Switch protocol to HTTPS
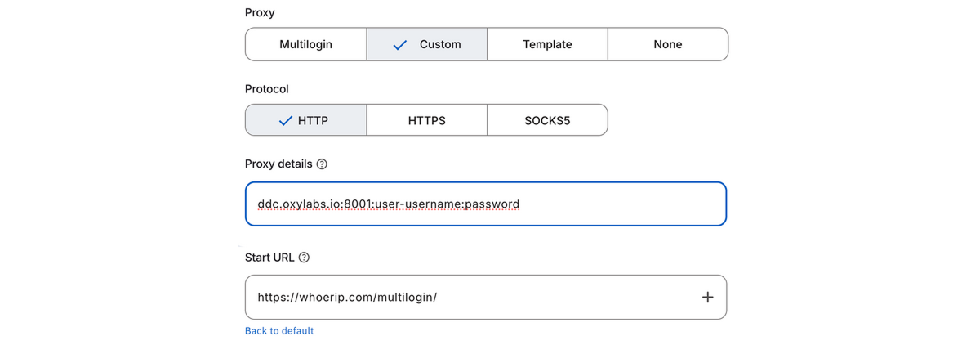The width and height of the screenshot is (980, 345). [426, 120]
